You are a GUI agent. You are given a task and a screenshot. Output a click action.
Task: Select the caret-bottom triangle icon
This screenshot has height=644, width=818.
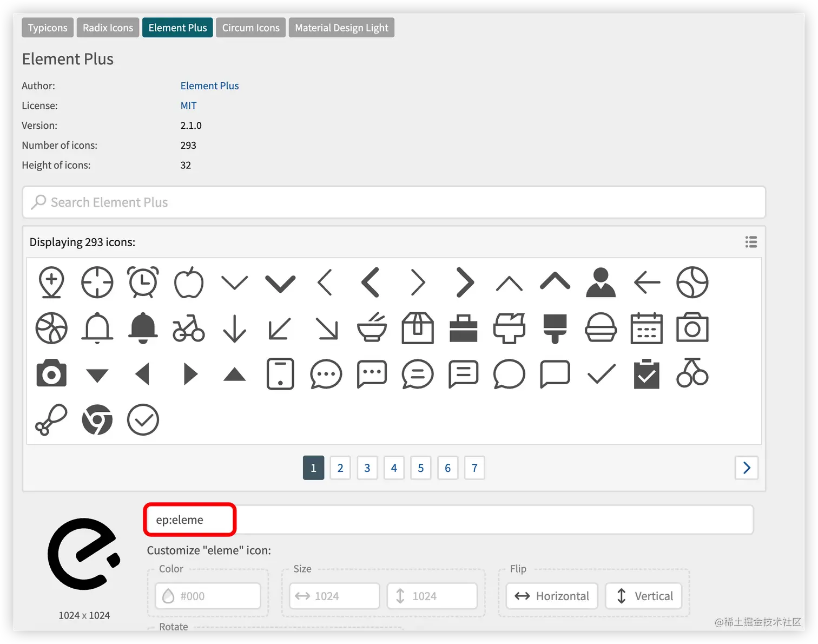coord(97,375)
